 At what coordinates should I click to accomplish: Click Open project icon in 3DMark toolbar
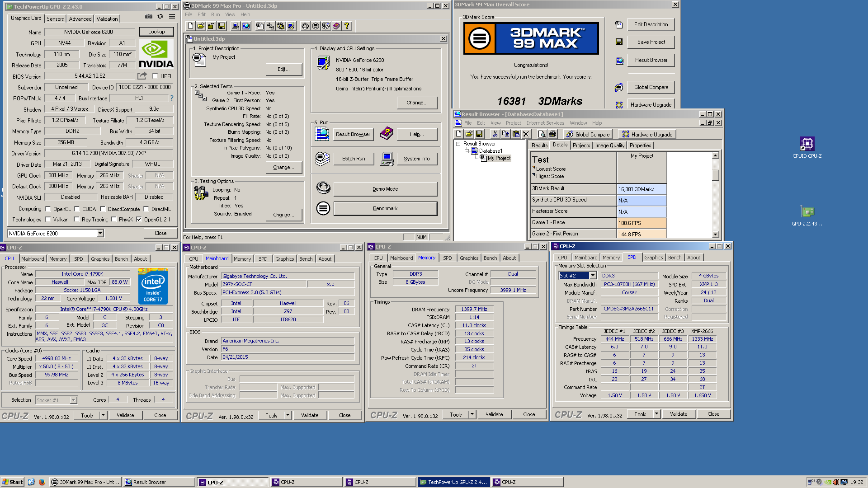click(x=201, y=26)
